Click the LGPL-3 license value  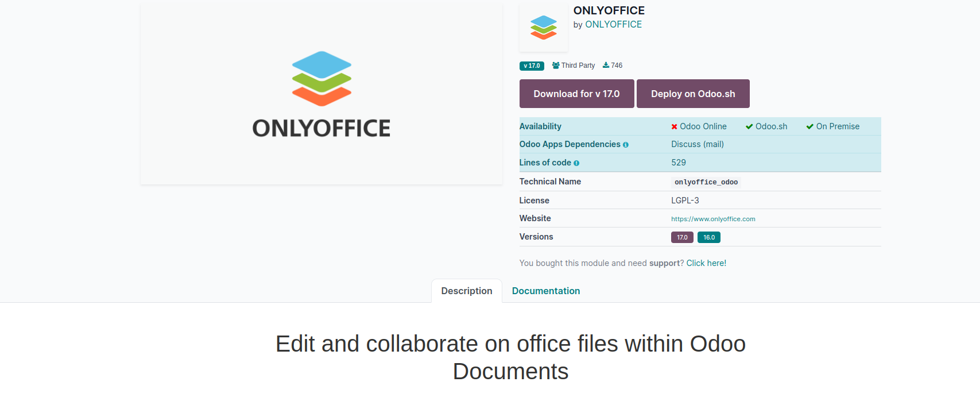[x=685, y=201]
